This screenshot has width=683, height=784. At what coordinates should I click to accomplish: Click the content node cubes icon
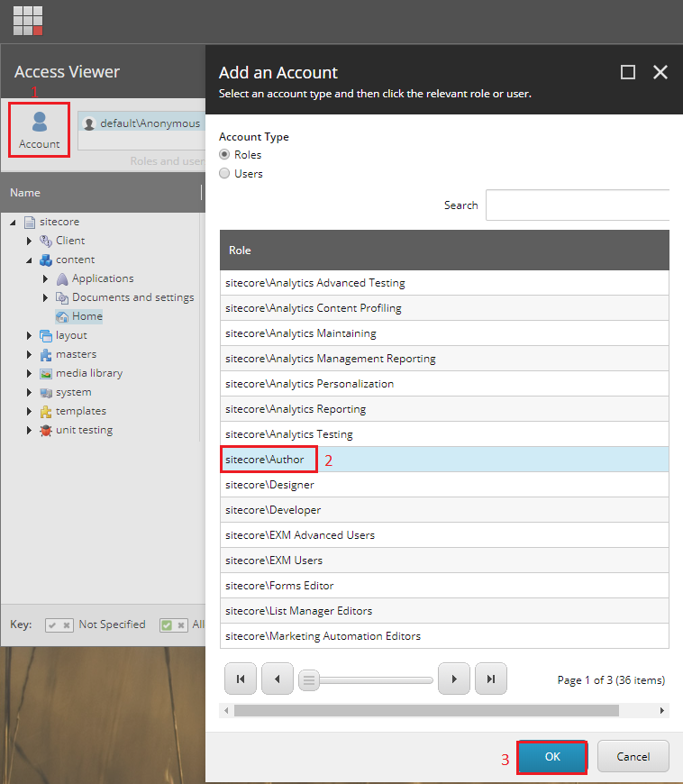pos(46,260)
